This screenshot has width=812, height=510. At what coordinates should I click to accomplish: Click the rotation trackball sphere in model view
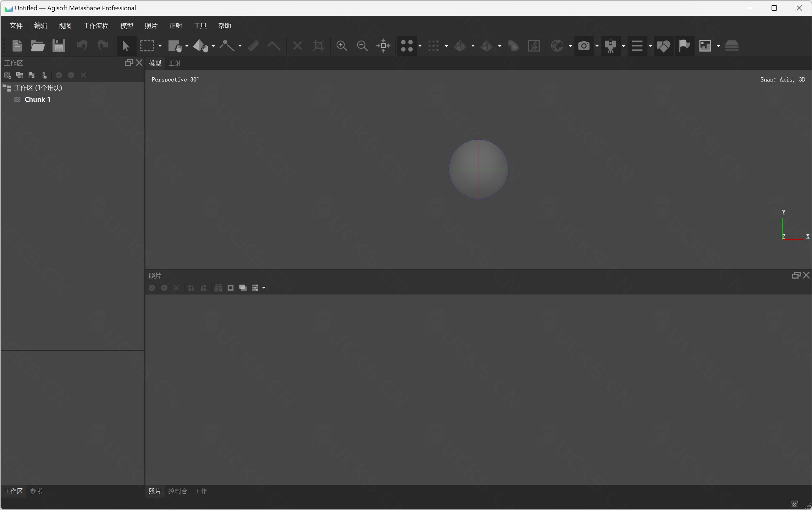[x=478, y=169]
